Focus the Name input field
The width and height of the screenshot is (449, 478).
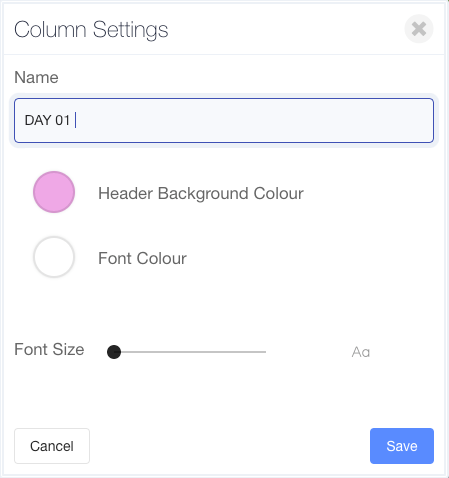[224, 120]
